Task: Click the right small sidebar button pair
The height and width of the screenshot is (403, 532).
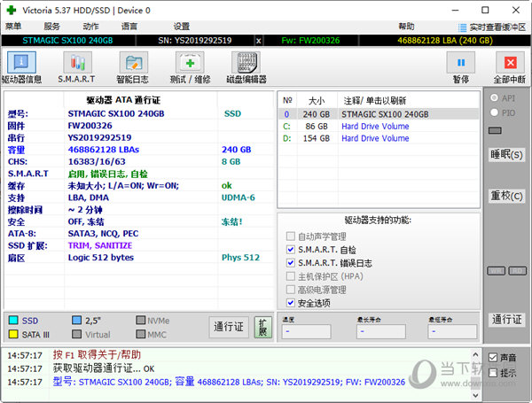Action: tap(518, 271)
